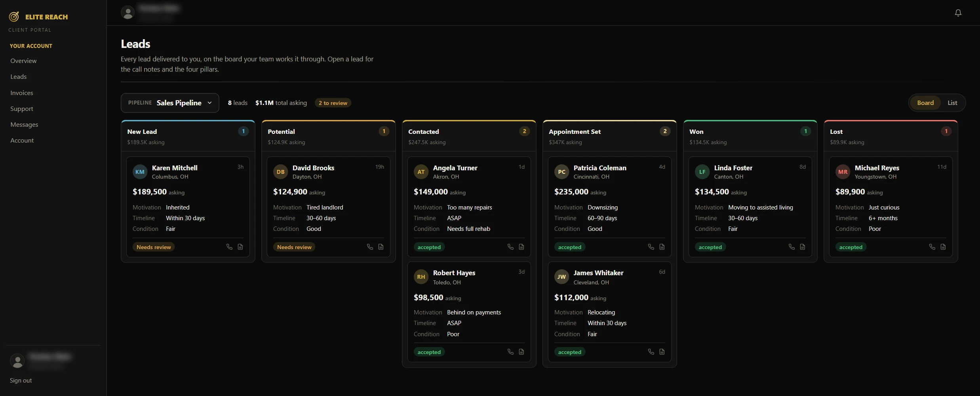
Task: Click the Elite Reach target logo
Action: click(x=14, y=17)
